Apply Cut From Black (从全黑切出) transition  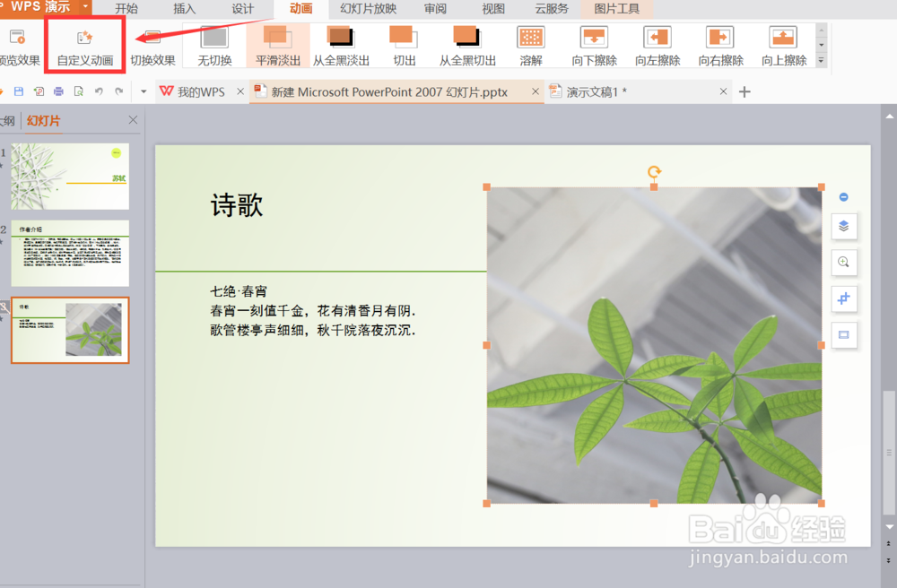[466, 47]
